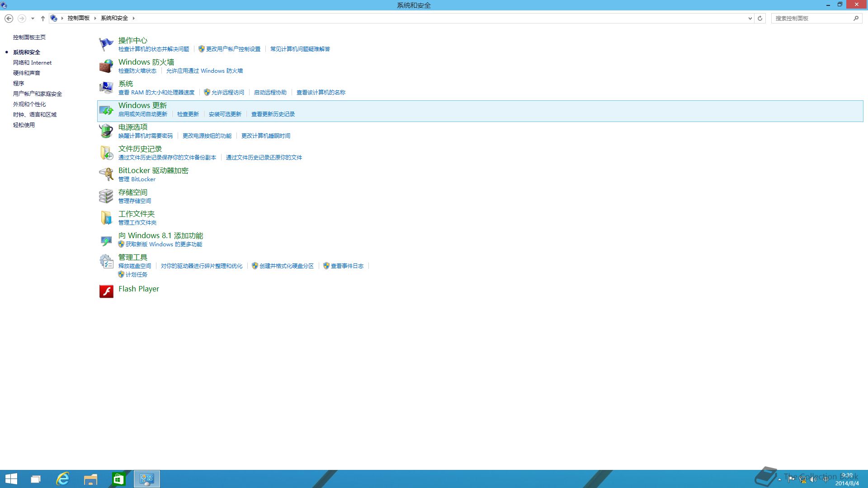Select 外观和个性化 in sidebar
The width and height of the screenshot is (868, 488).
point(29,104)
